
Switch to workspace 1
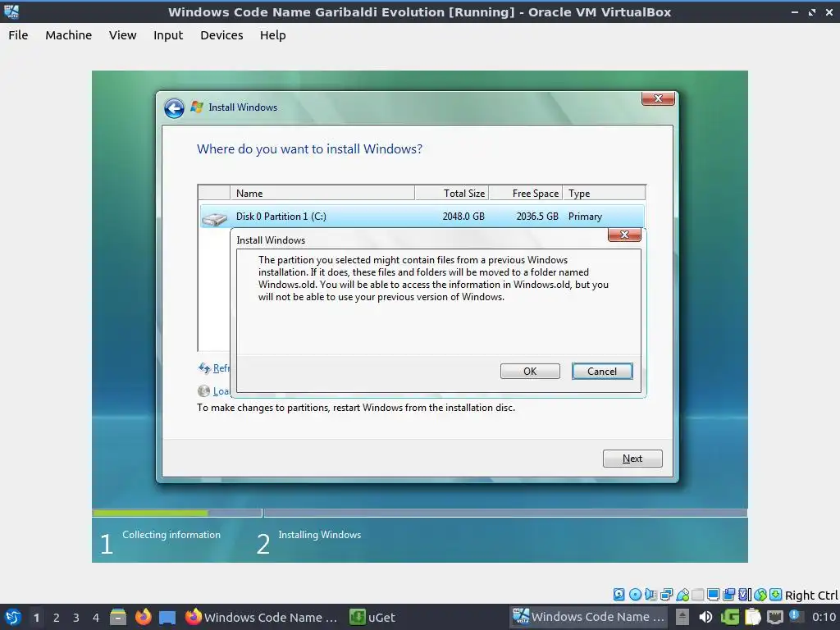[36, 618]
